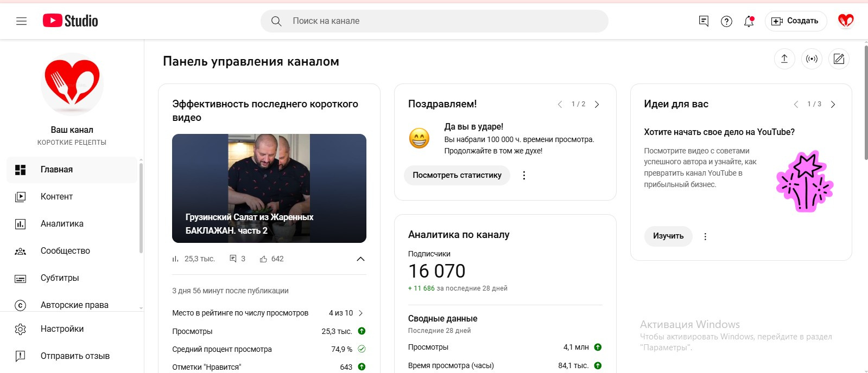Click the Поиск на канале search field
The image size is (868, 373).
tap(434, 21)
